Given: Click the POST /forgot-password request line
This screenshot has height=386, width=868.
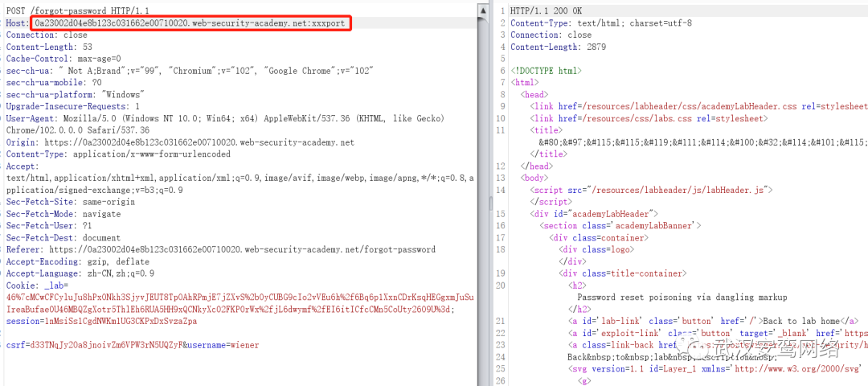Looking at the screenshot, I should [x=77, y=11].
